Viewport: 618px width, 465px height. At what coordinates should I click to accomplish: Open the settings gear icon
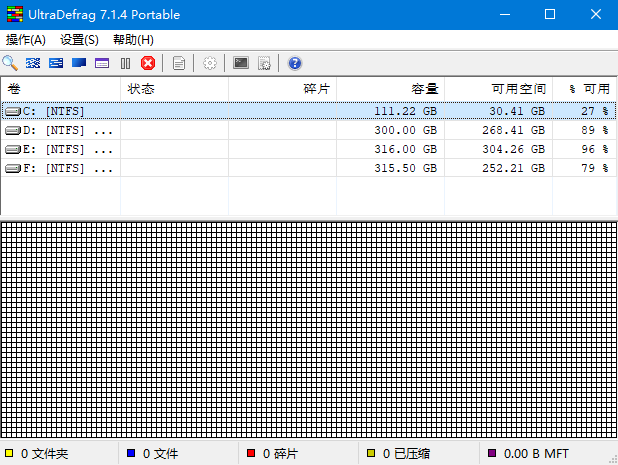pos(210,63)
